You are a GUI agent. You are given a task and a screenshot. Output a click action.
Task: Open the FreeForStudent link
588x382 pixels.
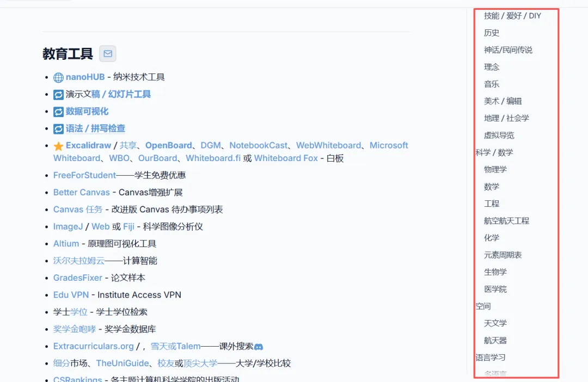coord(85,175)
